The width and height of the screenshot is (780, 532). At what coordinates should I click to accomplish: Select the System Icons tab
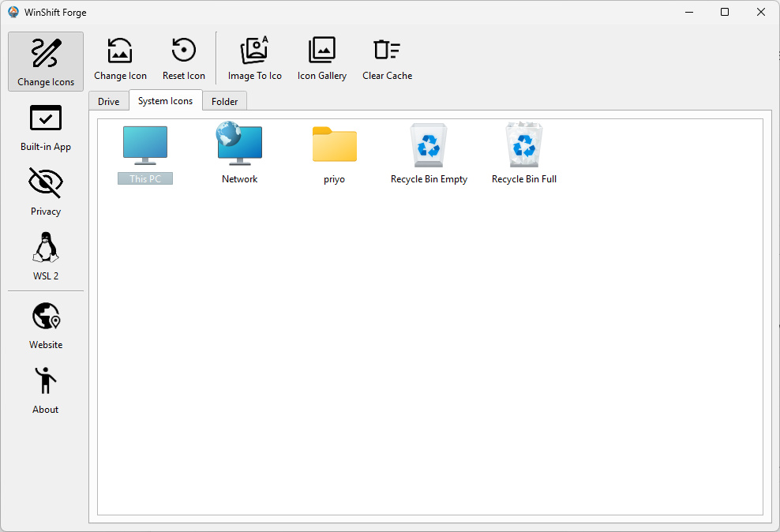point(165,101)
